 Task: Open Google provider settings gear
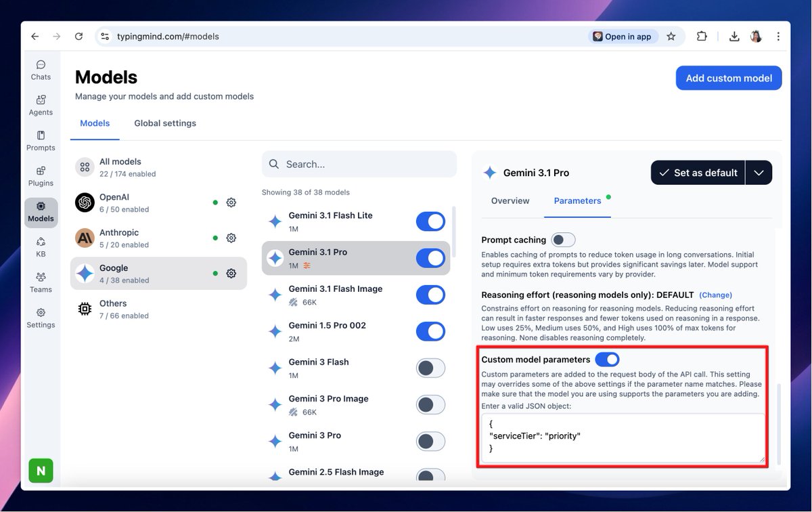[x=231, y=274]
